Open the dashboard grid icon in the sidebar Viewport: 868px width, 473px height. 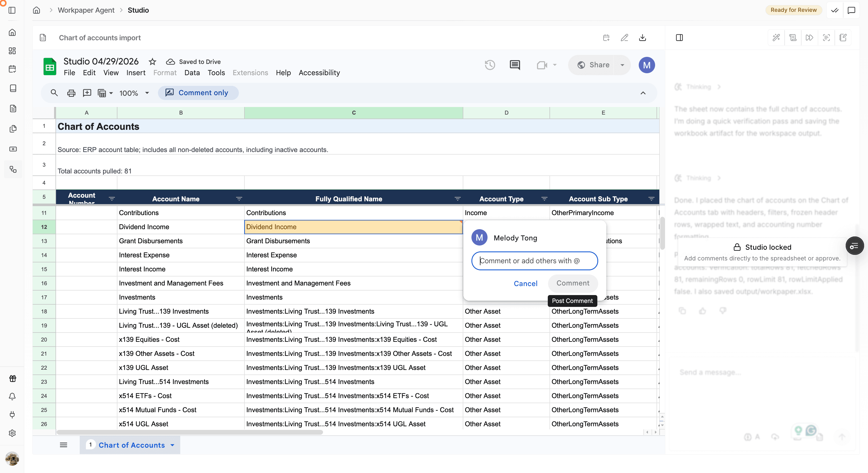(12, 51)
